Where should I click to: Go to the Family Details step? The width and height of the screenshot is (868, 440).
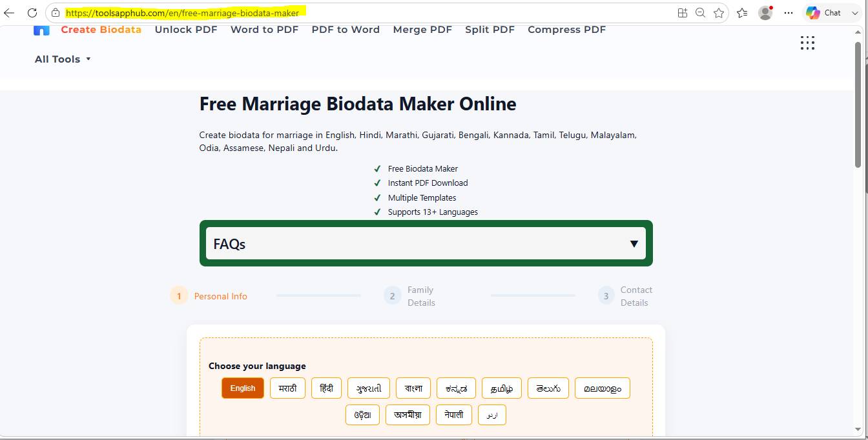click(410, 296)
